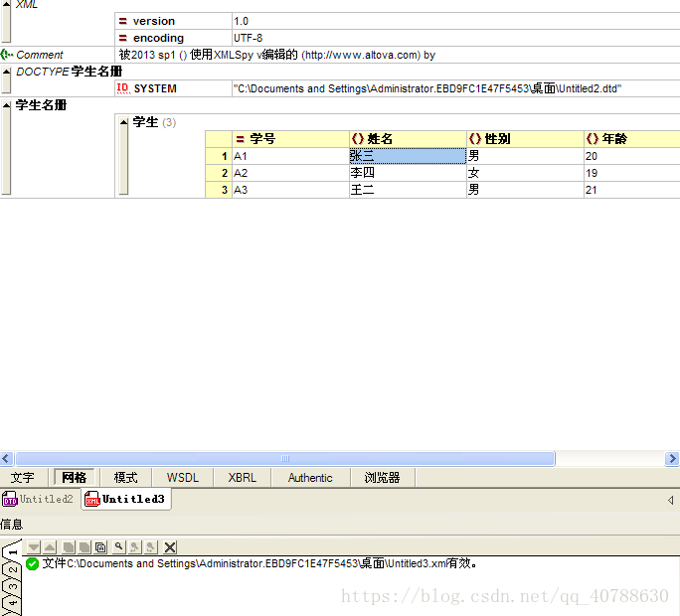Click the horizontal scrollbar right arrow

coord(672,459)
